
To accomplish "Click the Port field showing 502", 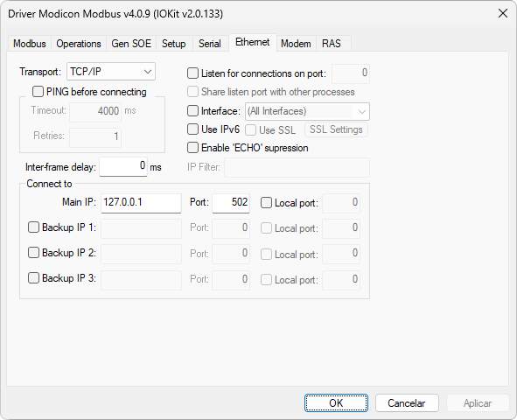I will pyautogui.click(x=231, y=203).
